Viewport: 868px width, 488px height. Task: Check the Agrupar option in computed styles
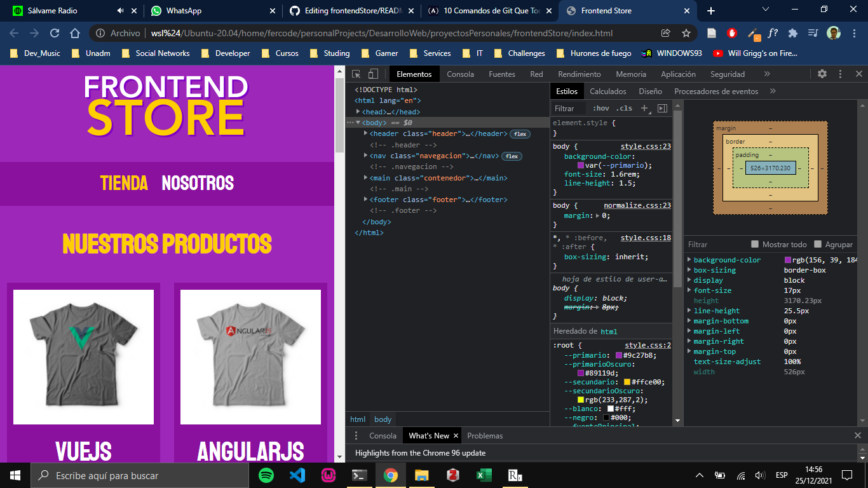[x=818, y=244]
